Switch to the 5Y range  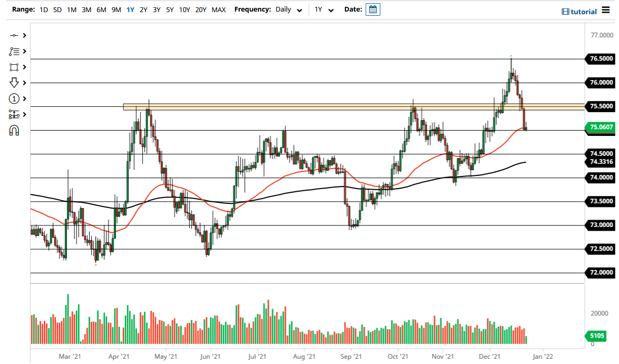pyautogui.click(x=169, y=9)
